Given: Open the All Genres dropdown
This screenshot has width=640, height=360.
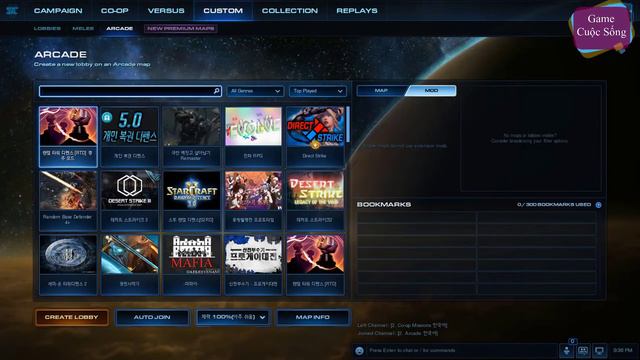Looking at the screenshot, I should click(x=255, y=91).
